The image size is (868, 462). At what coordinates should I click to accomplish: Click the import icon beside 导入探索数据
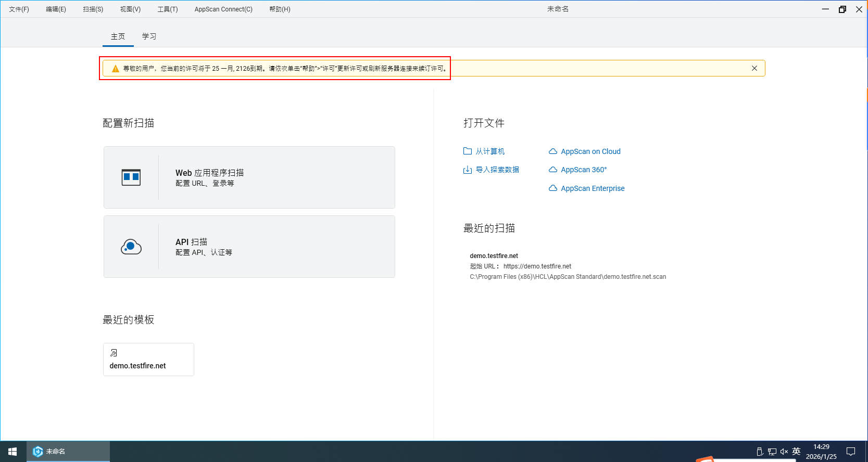[468, 170]
